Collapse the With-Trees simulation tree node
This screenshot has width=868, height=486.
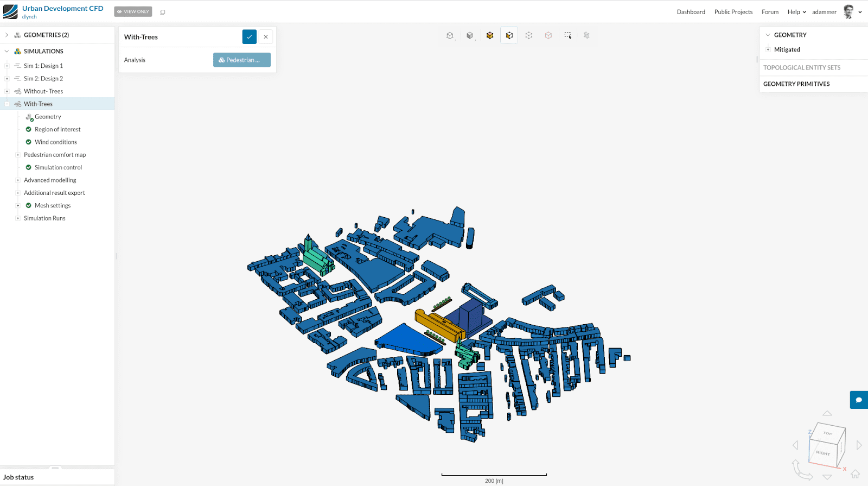[x=7, y=104]
